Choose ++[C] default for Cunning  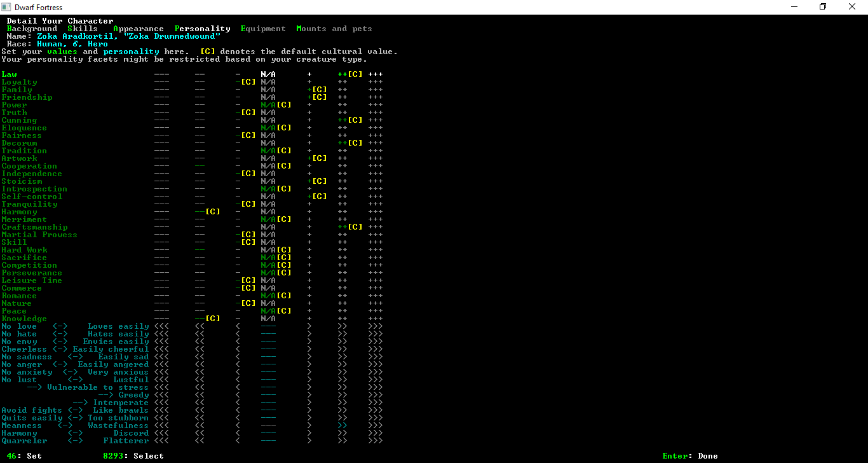pos(349,120)
